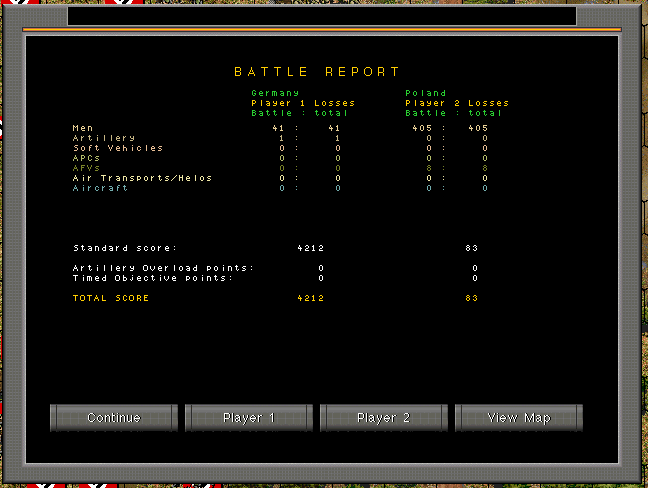The image size is (648, 488).
Task: Select the Timed Objective points label
Action: [x=152, y=278]
